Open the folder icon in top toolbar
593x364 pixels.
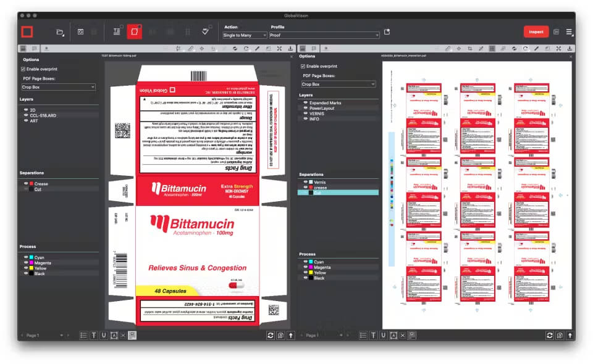click(x=60, y=32)
